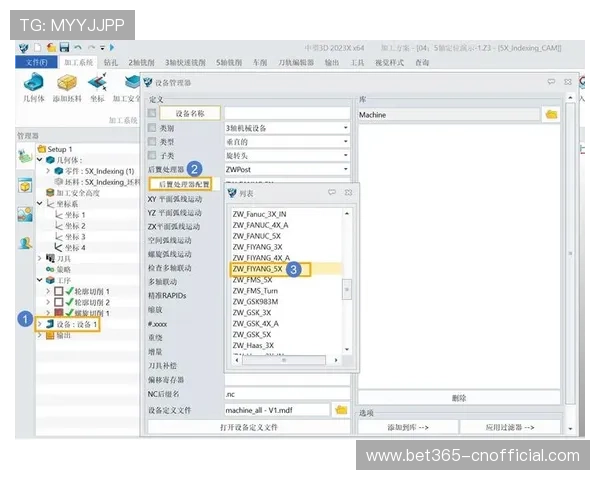Collapse the 坐标系 tree node

click(x=40, y=203)
